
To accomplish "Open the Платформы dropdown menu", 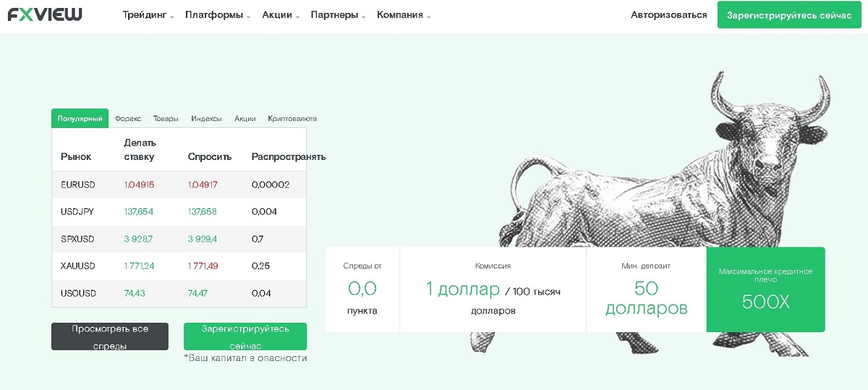I will 217,15.
